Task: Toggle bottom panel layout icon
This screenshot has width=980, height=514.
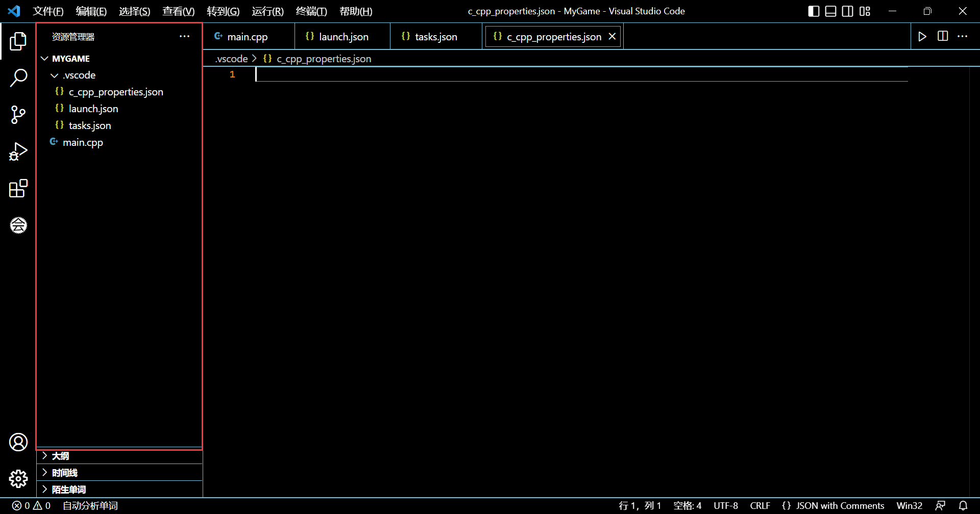Action: coord(830,11)
